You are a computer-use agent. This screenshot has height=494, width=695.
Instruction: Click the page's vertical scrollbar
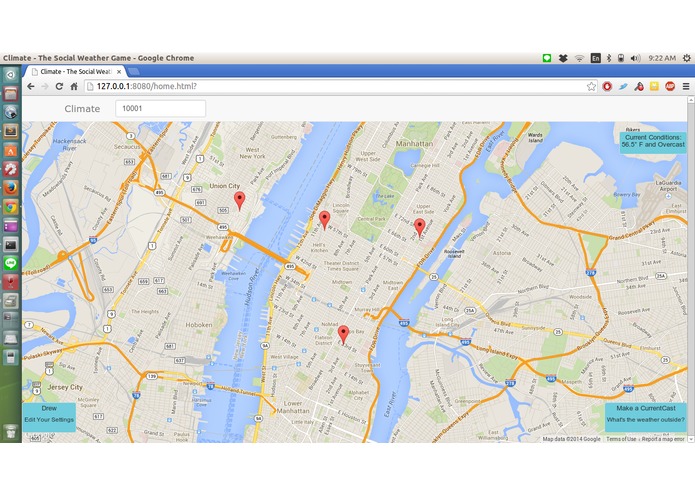click(x=691, y=269)
